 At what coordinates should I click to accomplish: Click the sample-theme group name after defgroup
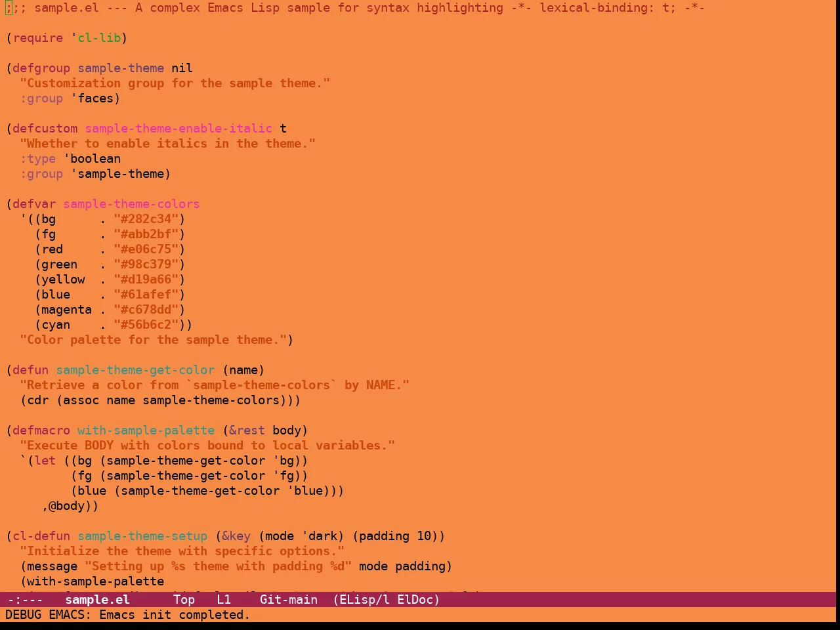coord(121,68)
